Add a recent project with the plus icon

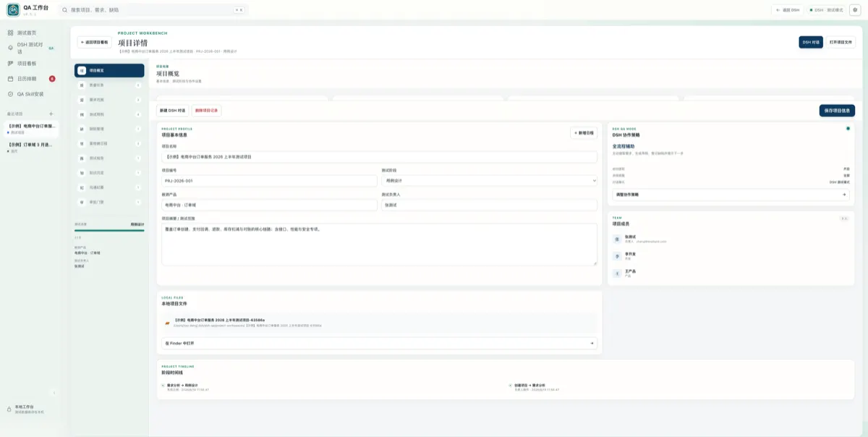pos(51,114)
